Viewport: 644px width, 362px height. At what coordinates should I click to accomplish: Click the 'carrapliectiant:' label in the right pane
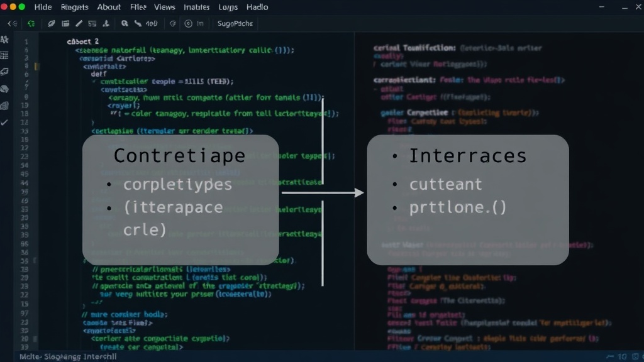tap(404, 80)
